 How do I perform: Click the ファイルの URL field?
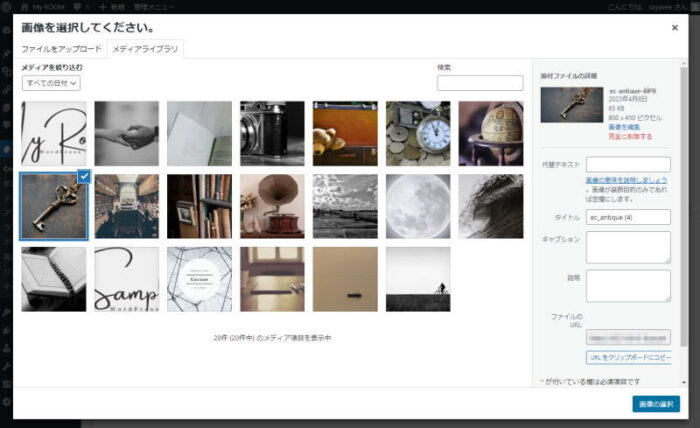[628, 337]
